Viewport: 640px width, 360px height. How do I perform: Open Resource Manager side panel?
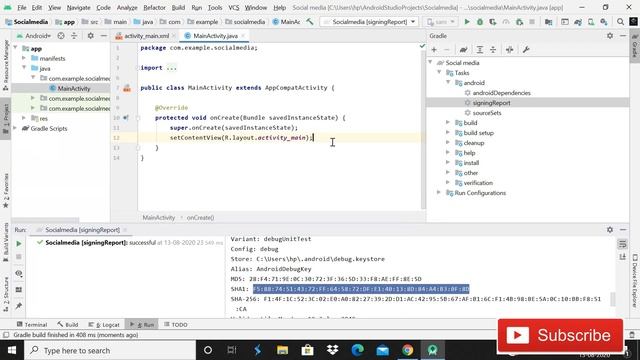coord(6,65)
